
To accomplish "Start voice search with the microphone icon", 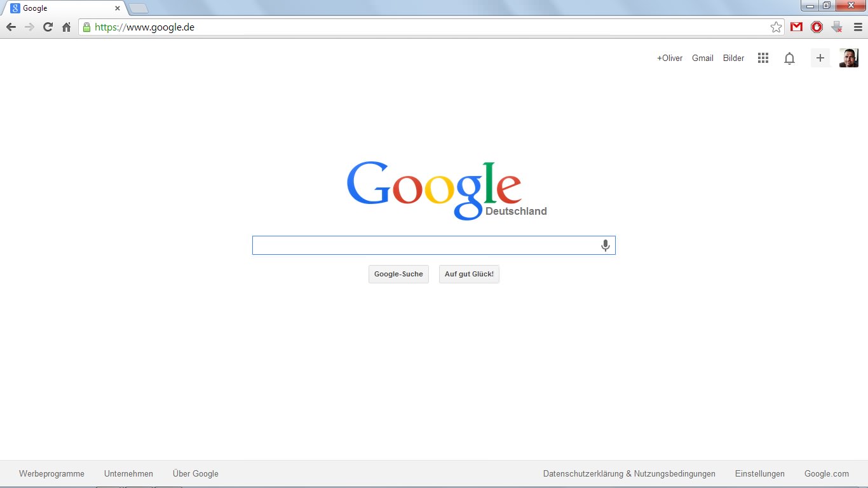I will [x=606, y=245].
